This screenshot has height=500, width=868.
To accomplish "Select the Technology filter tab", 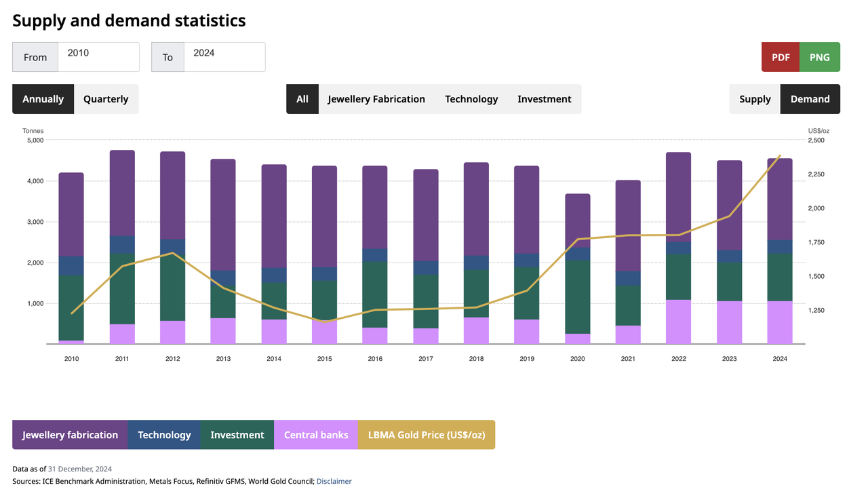I will tap(471, 99).
